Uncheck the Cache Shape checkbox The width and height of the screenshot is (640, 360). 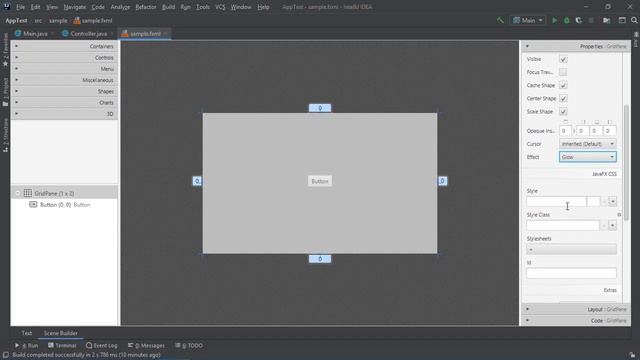563,85
